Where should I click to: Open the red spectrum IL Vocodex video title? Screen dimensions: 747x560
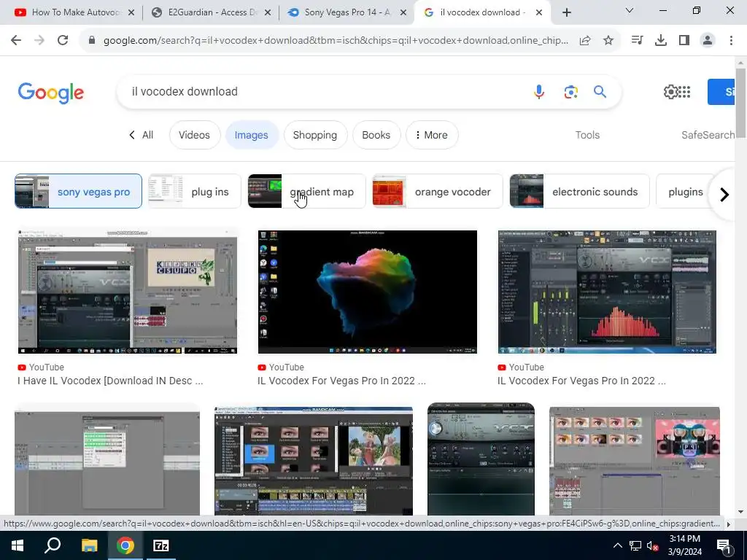click(581, 381)
